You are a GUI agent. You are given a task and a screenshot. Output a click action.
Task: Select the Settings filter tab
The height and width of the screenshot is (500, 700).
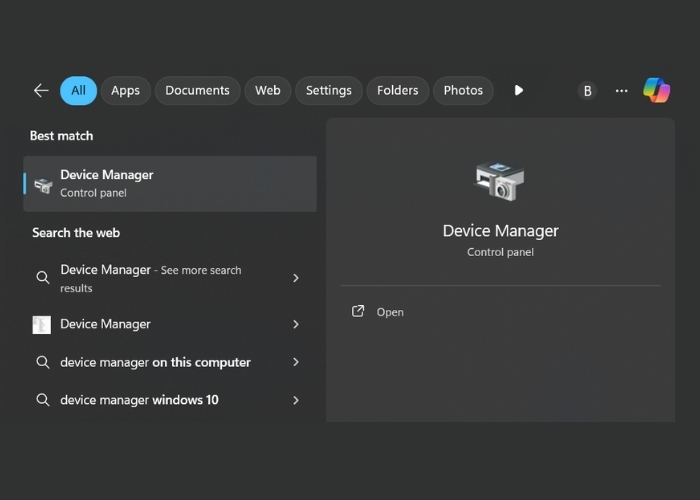[x=328, y=90]
